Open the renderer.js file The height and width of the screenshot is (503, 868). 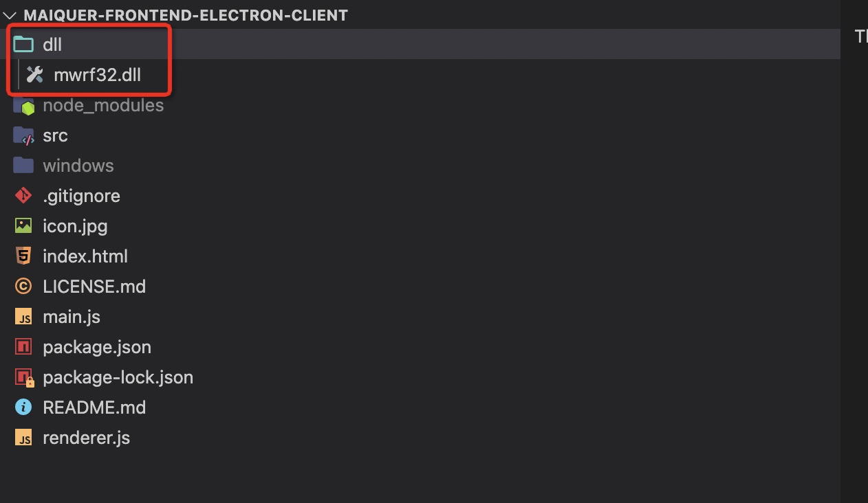(x=87, y=437)
